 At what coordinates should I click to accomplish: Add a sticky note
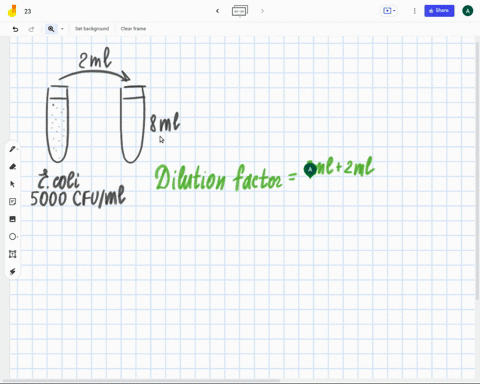pos(13,202)
